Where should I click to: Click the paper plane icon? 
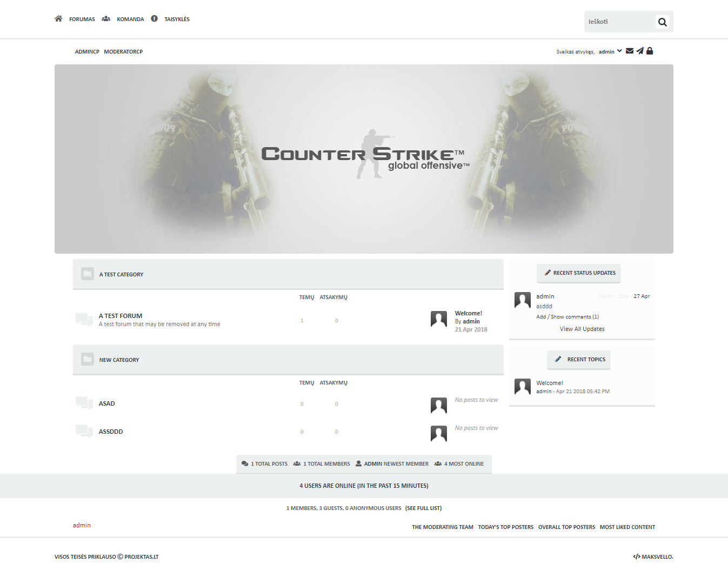click(640, 51)
